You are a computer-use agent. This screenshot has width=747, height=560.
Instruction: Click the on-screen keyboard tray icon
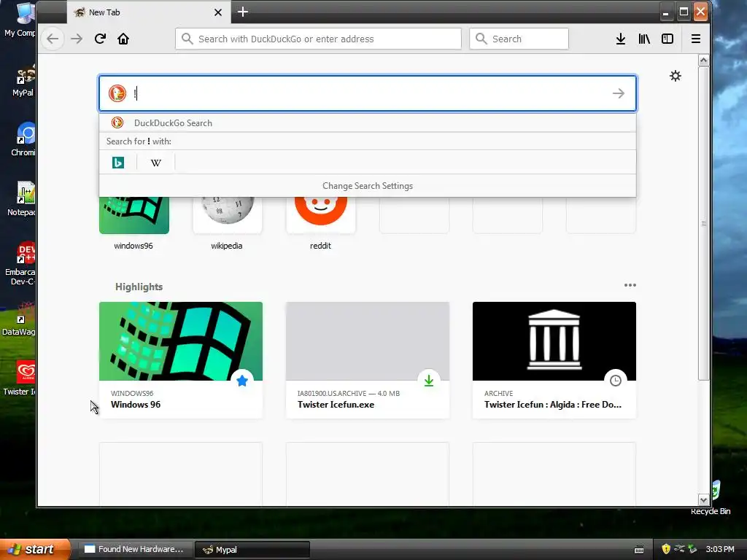[639, 550]
